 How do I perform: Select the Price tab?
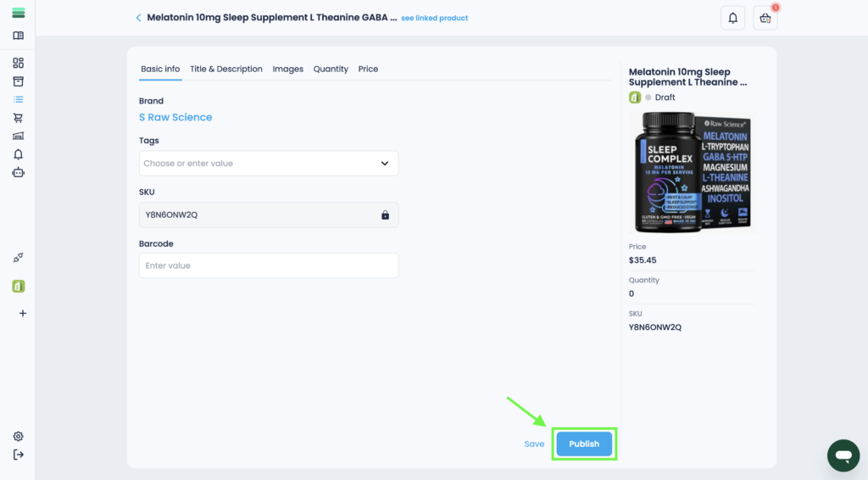(368, 69)
